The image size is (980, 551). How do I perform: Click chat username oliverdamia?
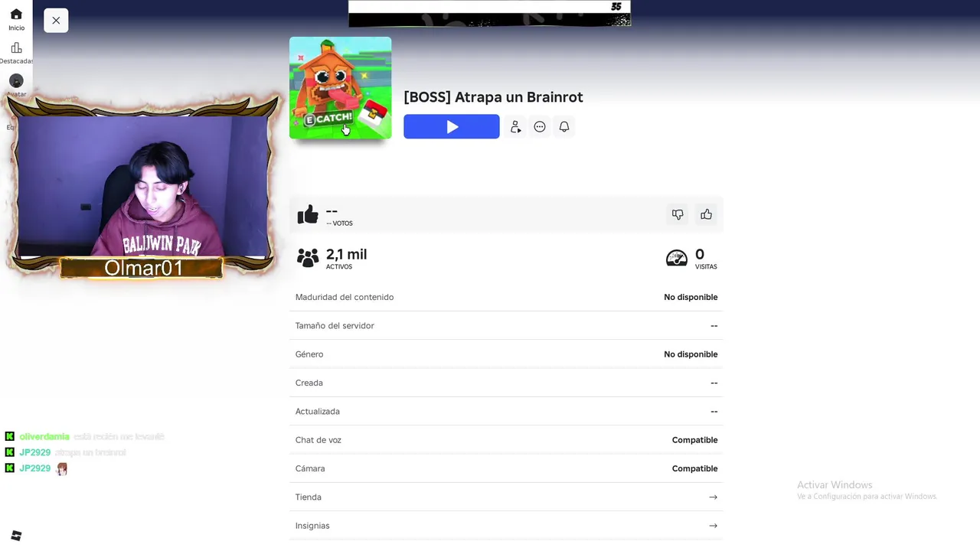coord(44,436)
